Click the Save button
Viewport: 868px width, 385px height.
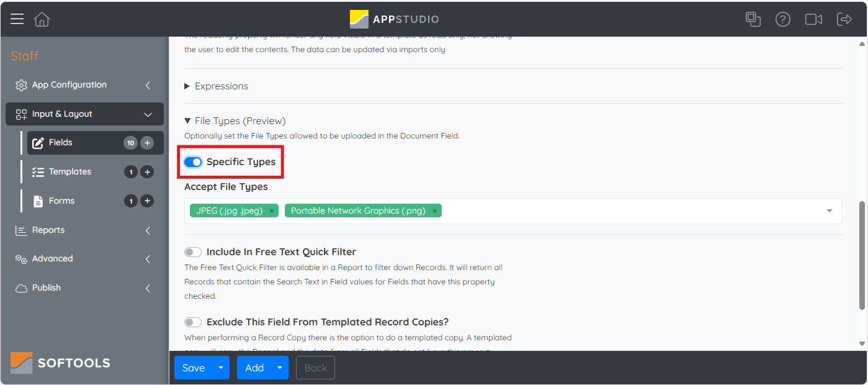pos(192,368)
